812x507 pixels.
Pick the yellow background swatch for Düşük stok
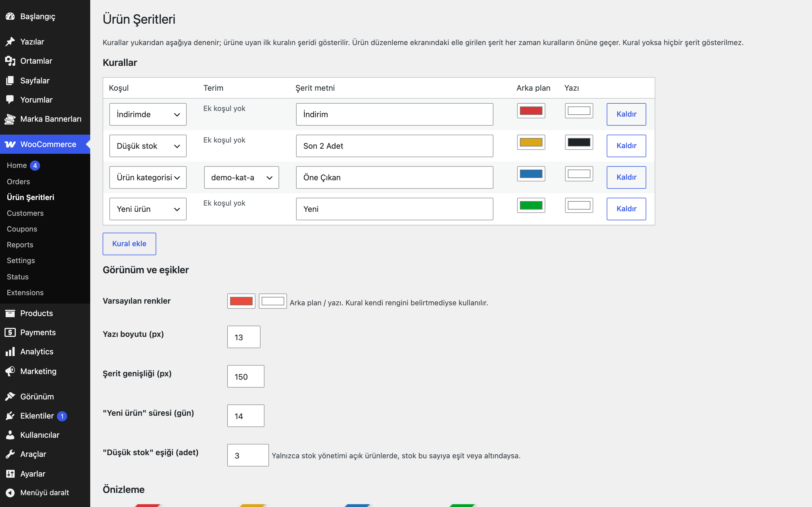(x=531, y=142)
